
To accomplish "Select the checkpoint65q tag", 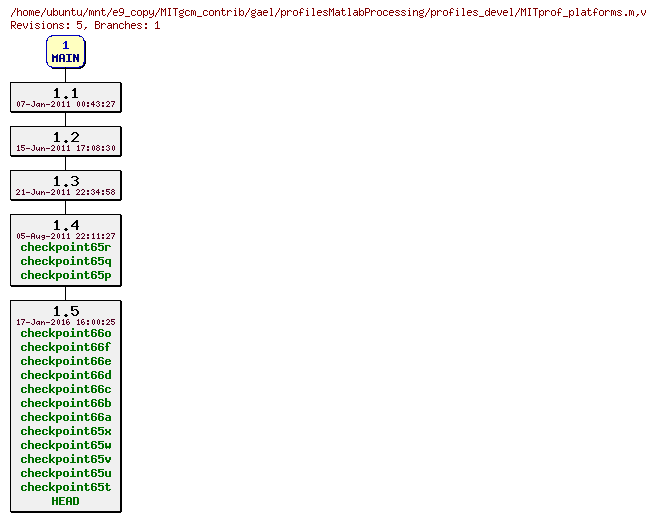I will (66, 262).
